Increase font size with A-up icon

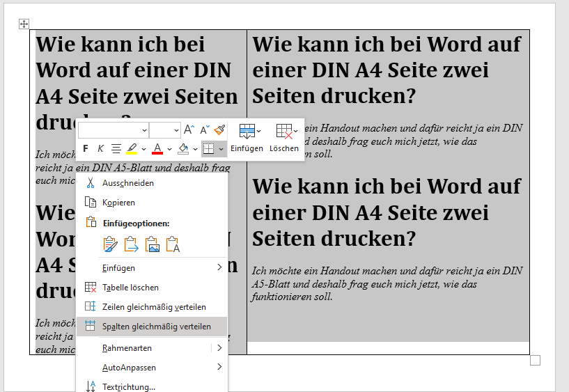click(189, 130)
